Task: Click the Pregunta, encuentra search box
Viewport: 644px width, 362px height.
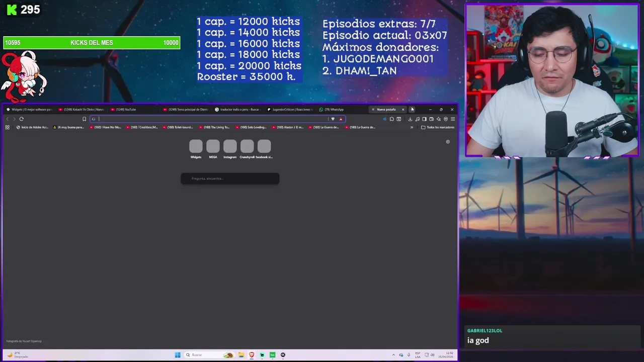Action: [x=230, y=178]
